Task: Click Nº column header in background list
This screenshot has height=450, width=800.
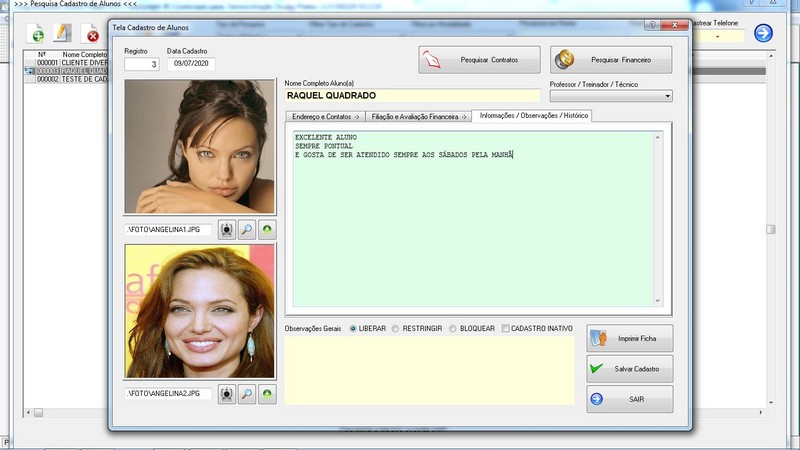Action: [42, 54]
